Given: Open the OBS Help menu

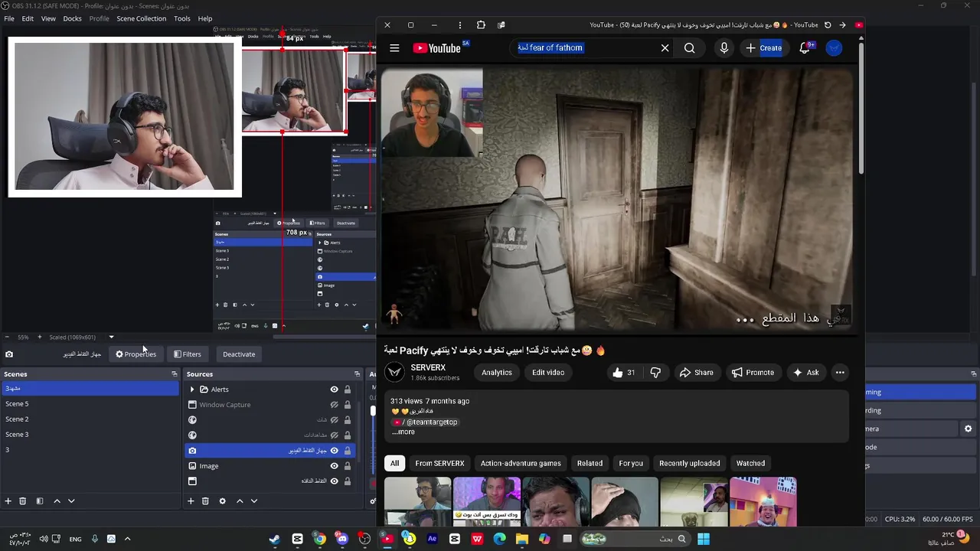Looking at the screenshot, I should [205, 18].
